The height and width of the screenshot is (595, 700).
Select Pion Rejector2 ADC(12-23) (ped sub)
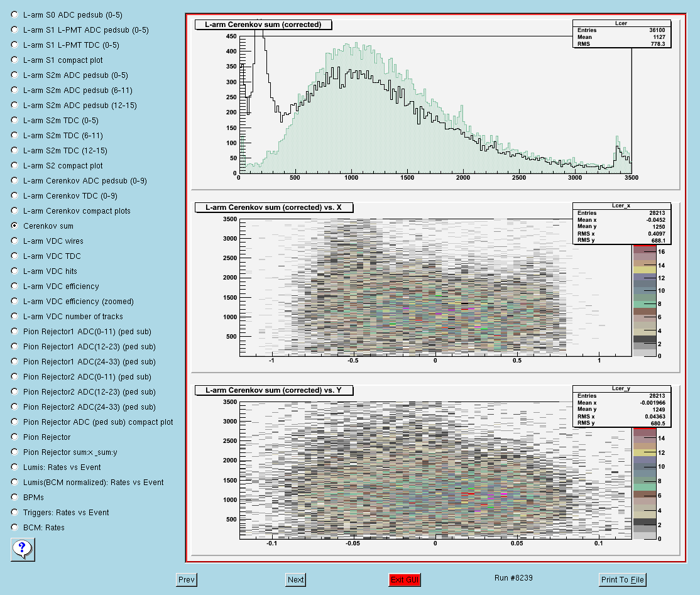click(14, 391)
